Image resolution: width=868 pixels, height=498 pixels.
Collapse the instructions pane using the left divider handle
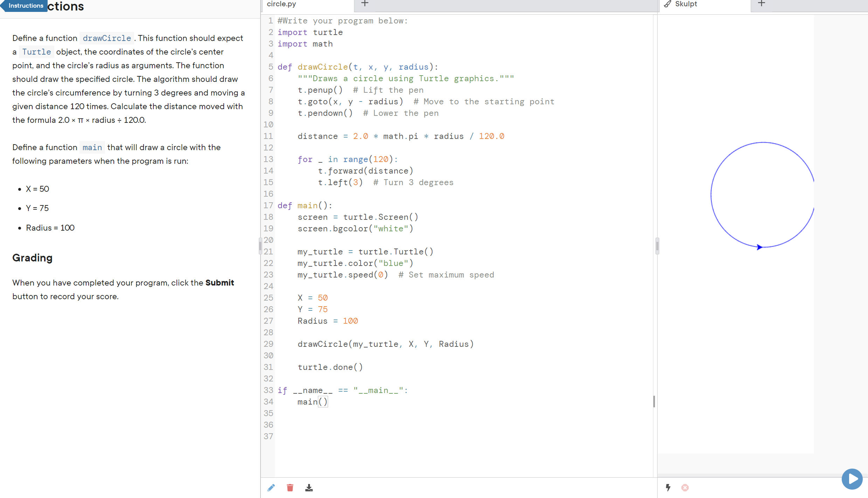coord(260,245)
